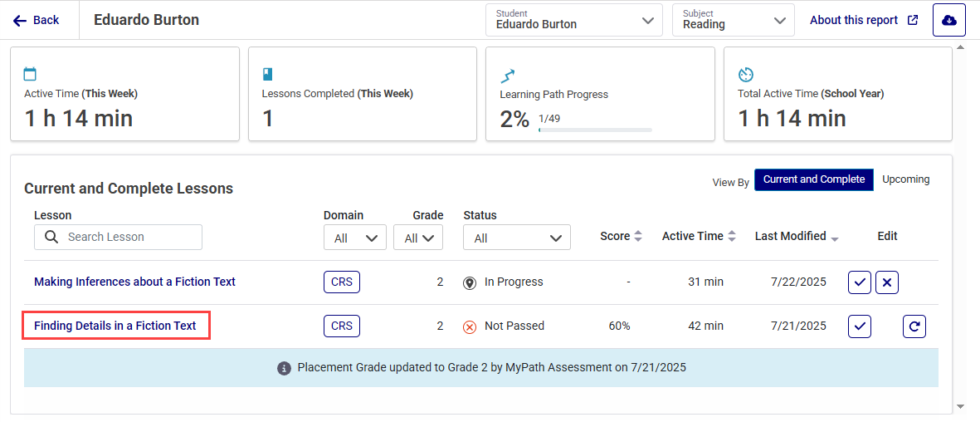Switch to the Upcoming view
Image resolution: width=980 pixels, height=422 pixels.
tap(905, 179)
